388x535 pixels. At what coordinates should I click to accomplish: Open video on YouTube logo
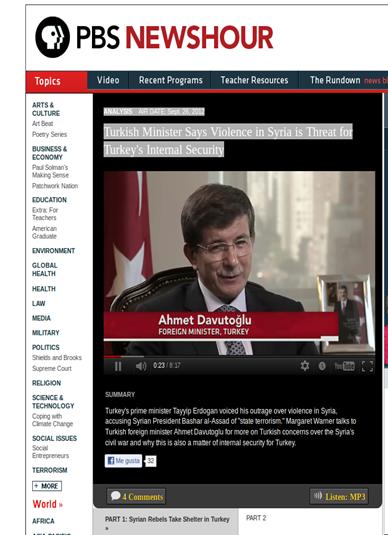point(344,366)
